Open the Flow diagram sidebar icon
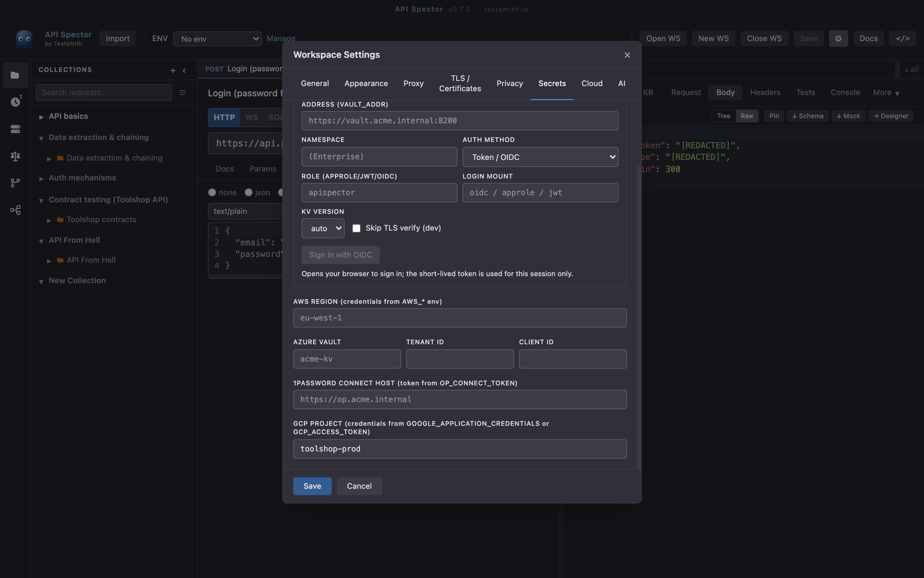This screenshot has height=578, width=924. [15, 210]
